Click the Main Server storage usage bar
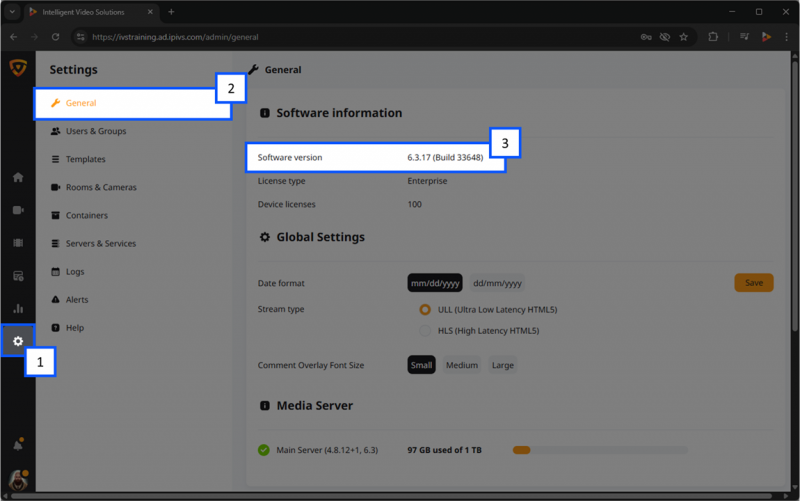 click(600, 450)
